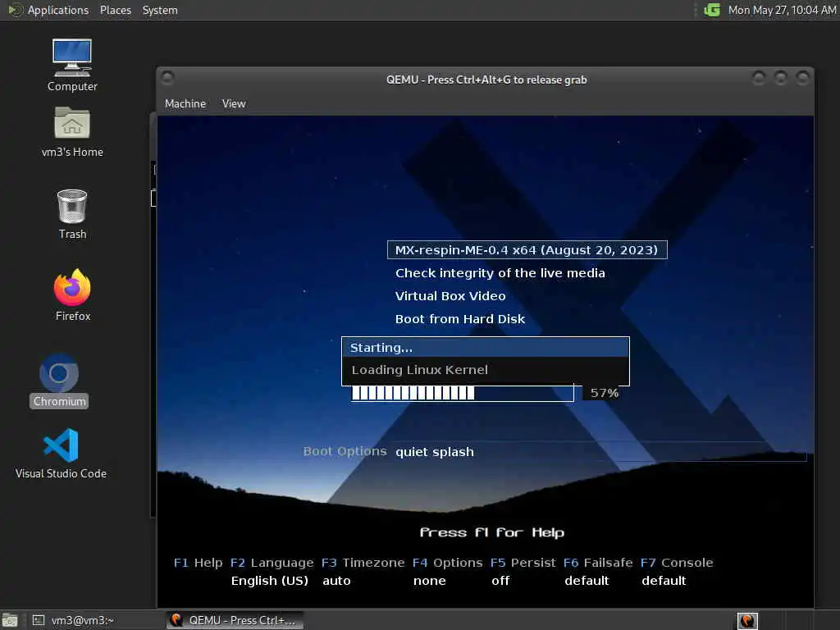
Task: Click the QEMU window menu button at title bar left
Action: [167, 78]
